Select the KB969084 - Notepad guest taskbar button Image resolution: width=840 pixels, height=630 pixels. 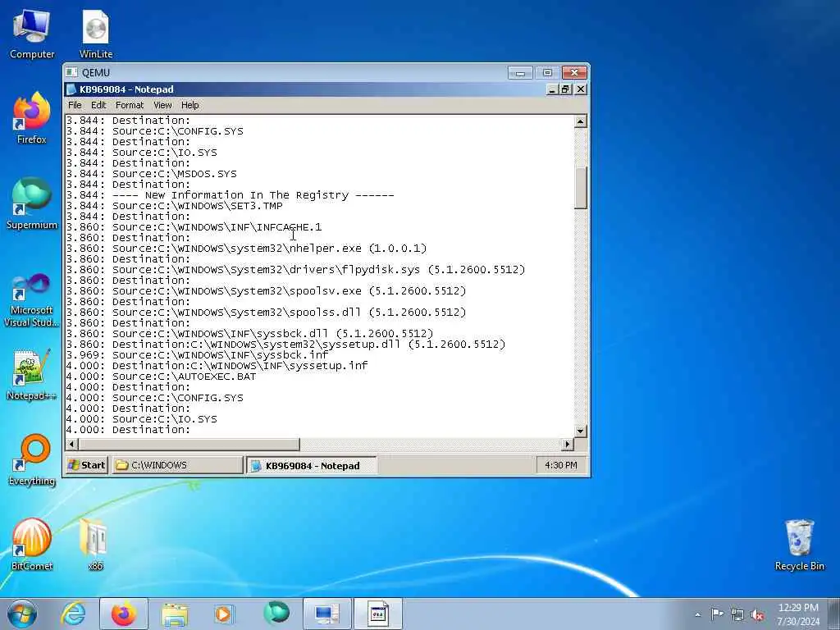point(311,465)
